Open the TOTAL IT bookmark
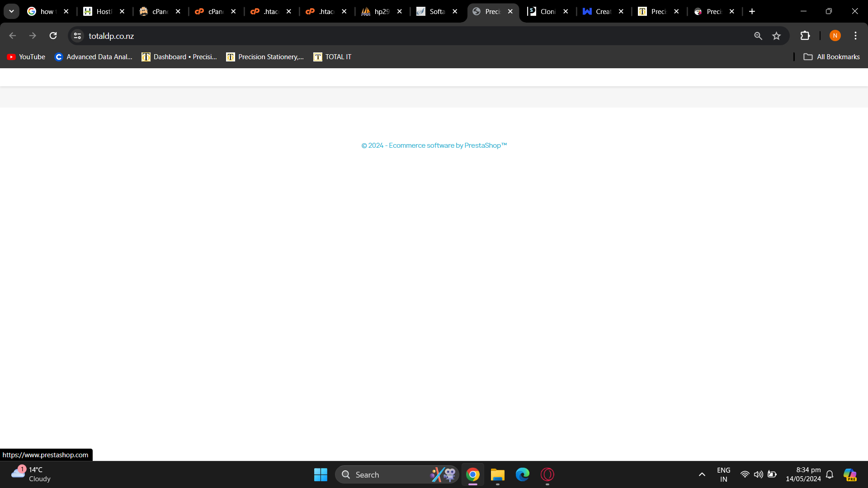The image size is (868, 488). tap(332, 57)
